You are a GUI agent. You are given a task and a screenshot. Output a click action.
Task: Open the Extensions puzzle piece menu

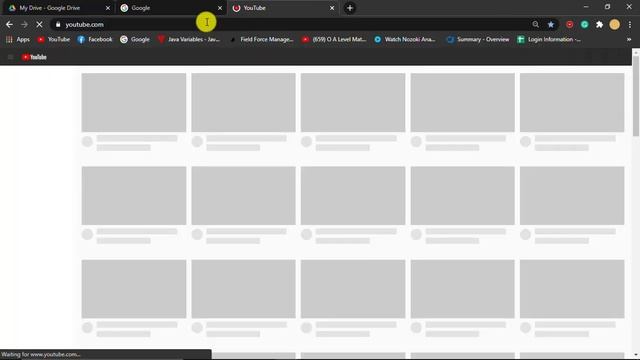599,24
